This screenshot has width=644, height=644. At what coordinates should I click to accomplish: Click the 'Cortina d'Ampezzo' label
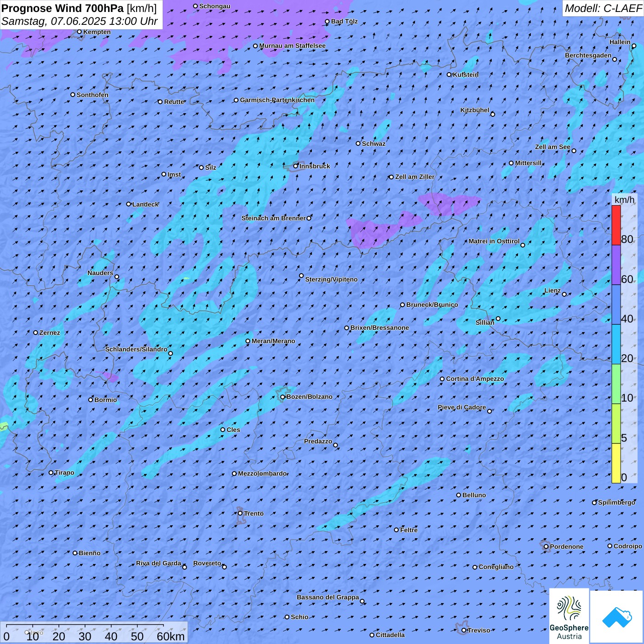coord(475,379)
